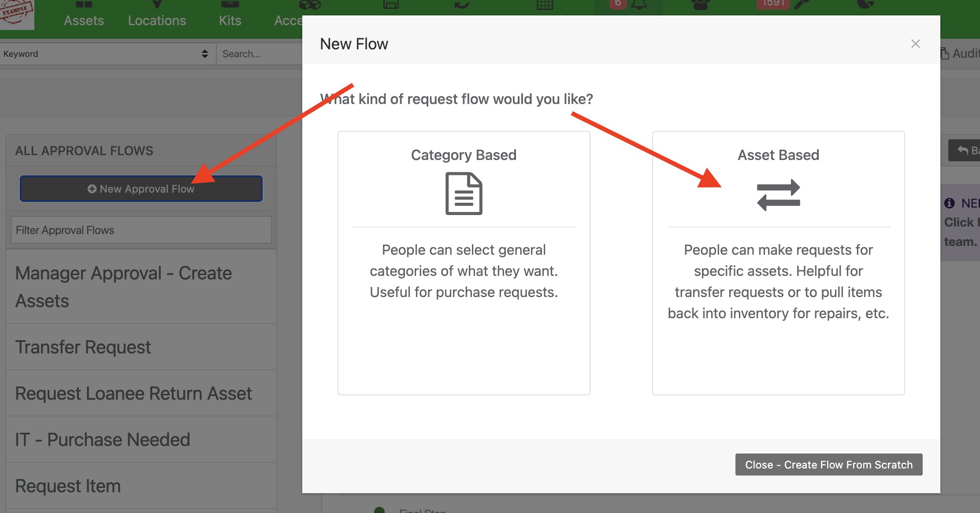The width and height of the screenshot is (980, 513).
Task: Open the Audit link behind the dialog
Action: (960, 54)
